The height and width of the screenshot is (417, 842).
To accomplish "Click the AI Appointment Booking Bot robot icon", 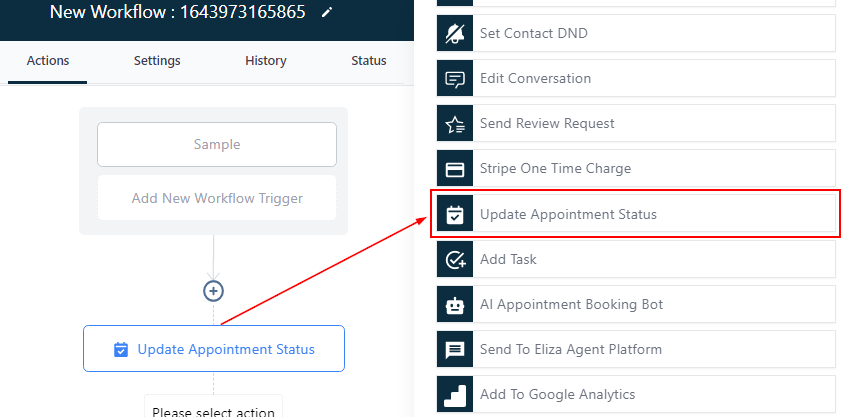I will coord(455,305).
